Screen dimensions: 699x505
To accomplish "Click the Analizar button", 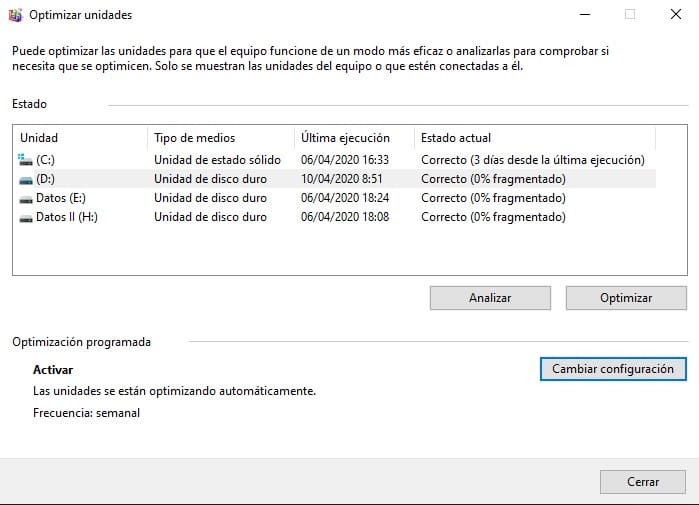I will click(490, 298).
